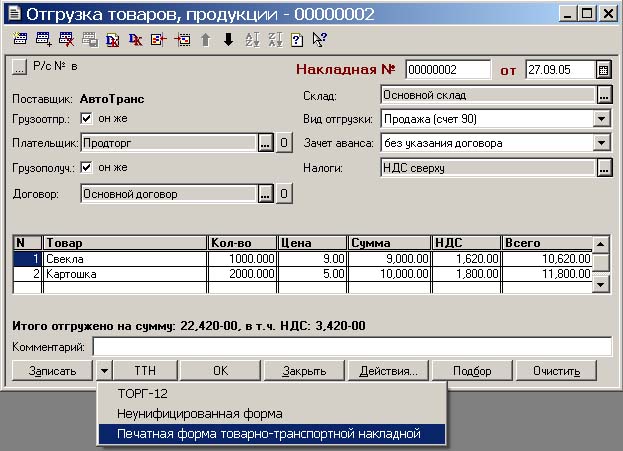The image size is (623, 451).
Task: Open selection button for Договор field
Action: tap(265, 194)
